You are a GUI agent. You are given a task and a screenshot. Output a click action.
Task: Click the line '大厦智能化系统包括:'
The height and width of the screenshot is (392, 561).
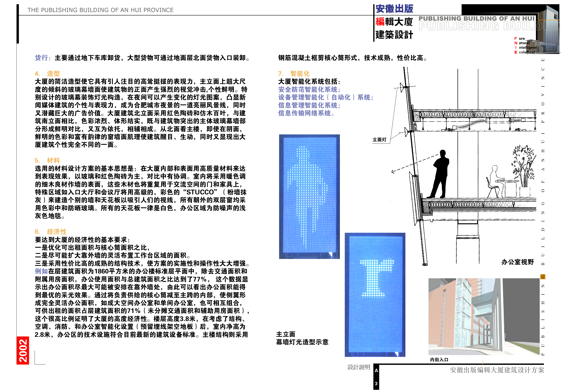tap(309, 81)
